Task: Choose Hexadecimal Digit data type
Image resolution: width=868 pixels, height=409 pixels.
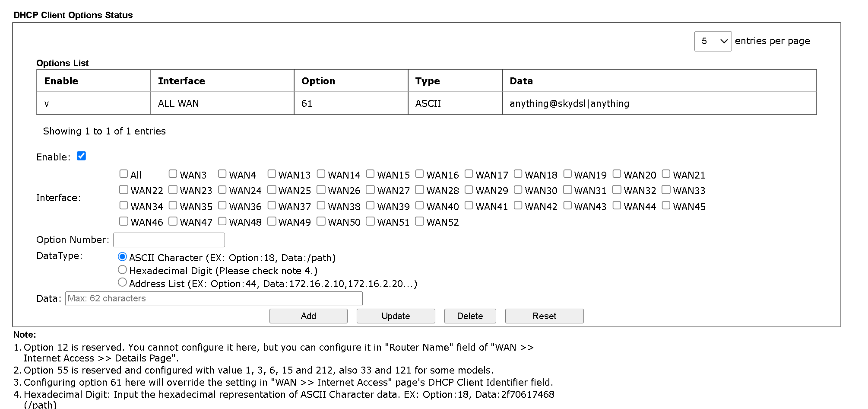Action: [123, 270]
